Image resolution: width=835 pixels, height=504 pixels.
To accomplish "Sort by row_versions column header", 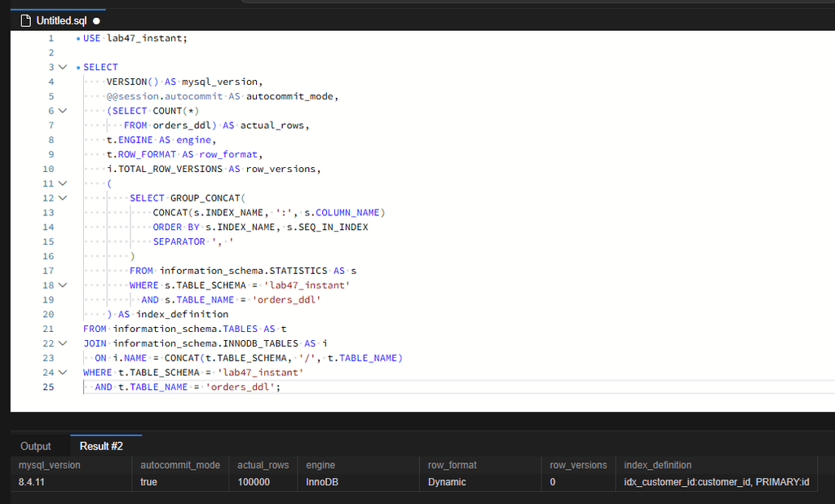I will point(578,465).
